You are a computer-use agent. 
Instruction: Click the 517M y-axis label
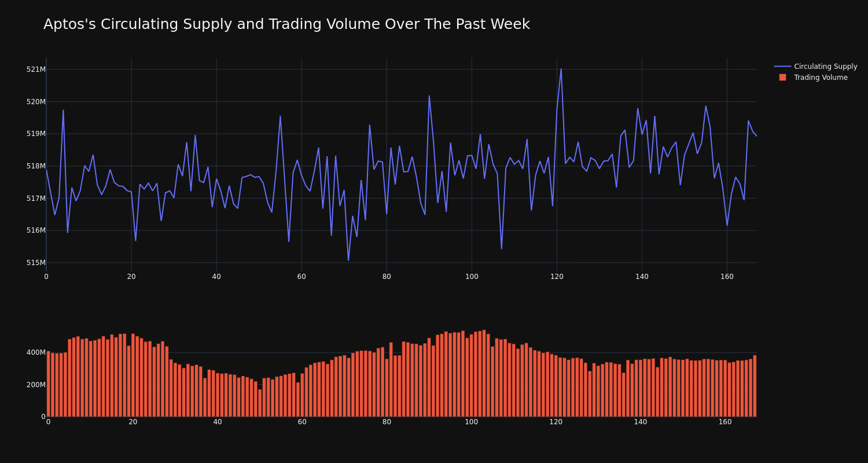coord(36,199)
